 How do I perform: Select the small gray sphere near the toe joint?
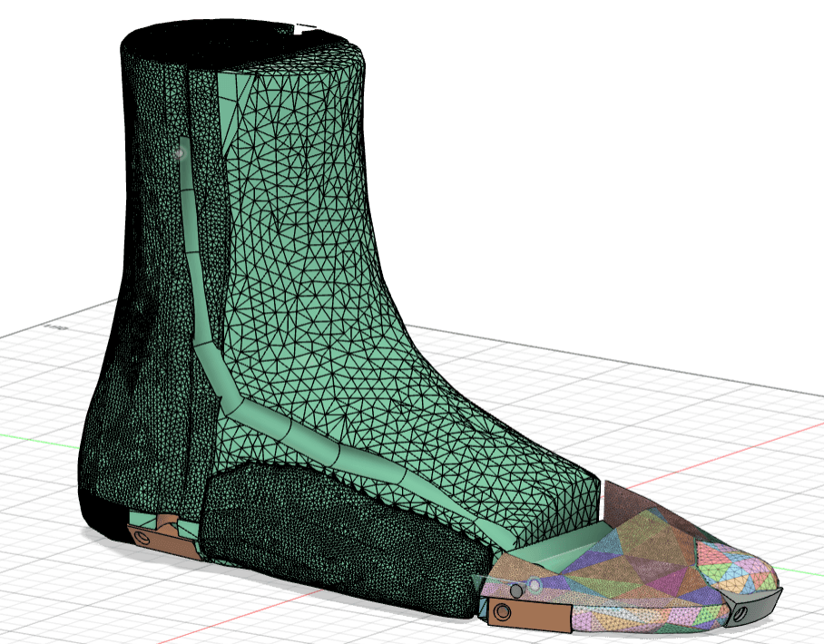click(517, 591)
